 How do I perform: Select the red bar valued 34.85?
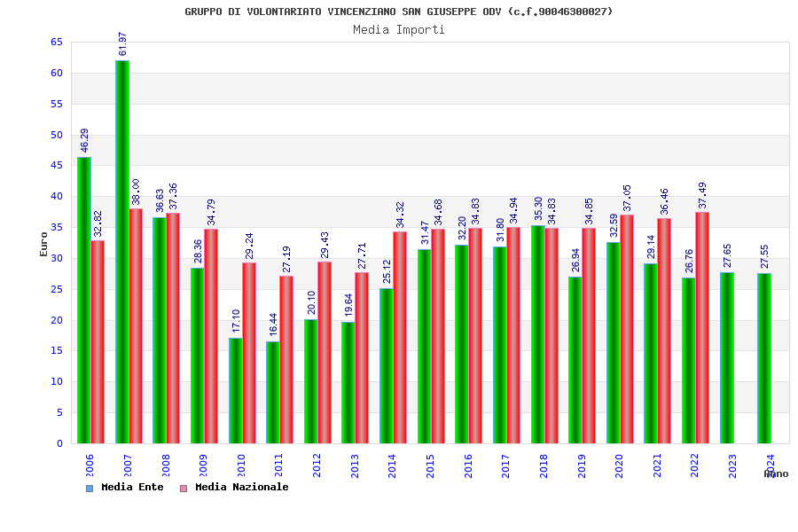tap(589, 336)
